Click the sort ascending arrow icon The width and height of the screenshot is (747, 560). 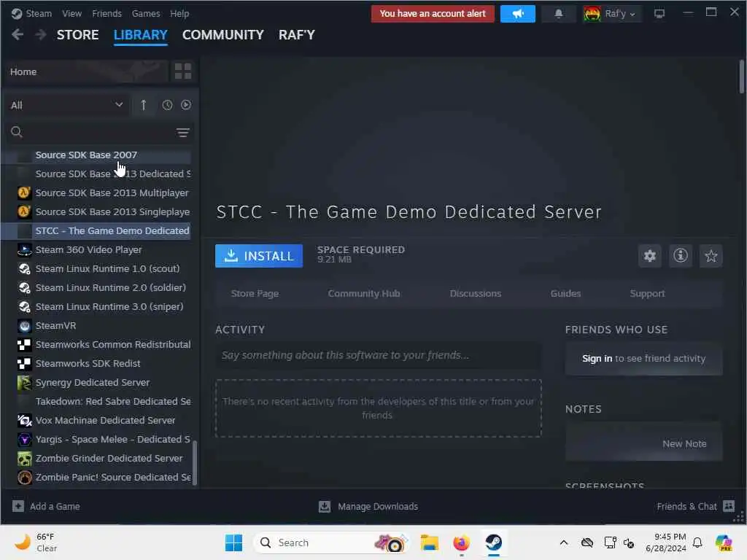click(x=144, y=105)
